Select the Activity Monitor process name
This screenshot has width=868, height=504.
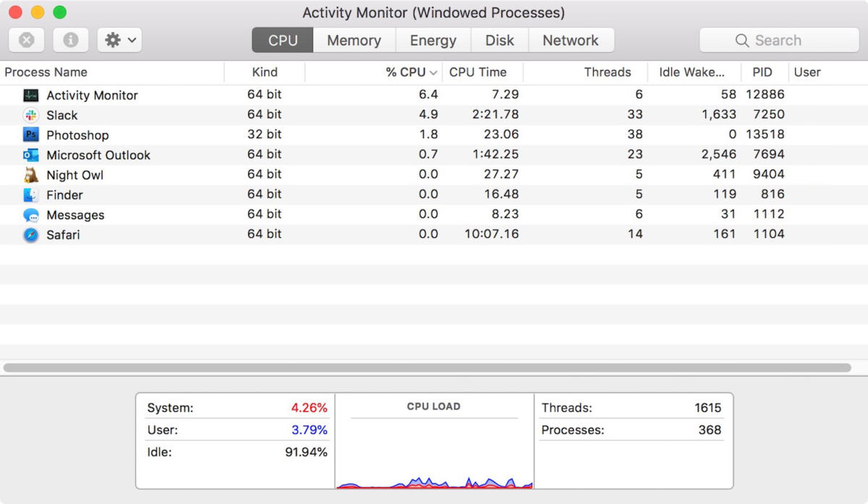click(x=92, y=95)
